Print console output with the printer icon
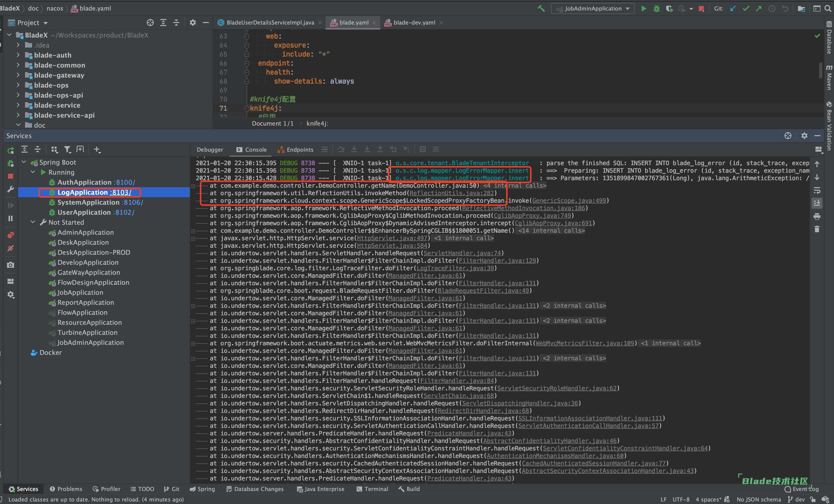The height and width of the screenshot is (504, 834). click(x=817, y=216)
